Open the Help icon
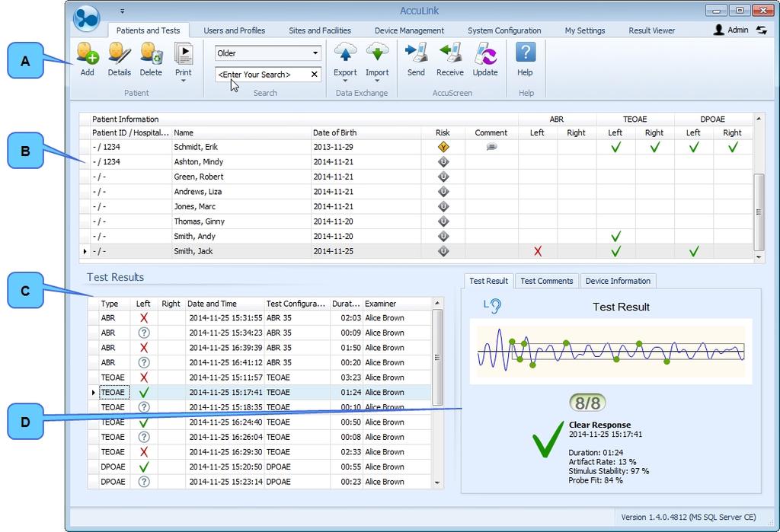The image size is (780, 532). pos(526,53)
